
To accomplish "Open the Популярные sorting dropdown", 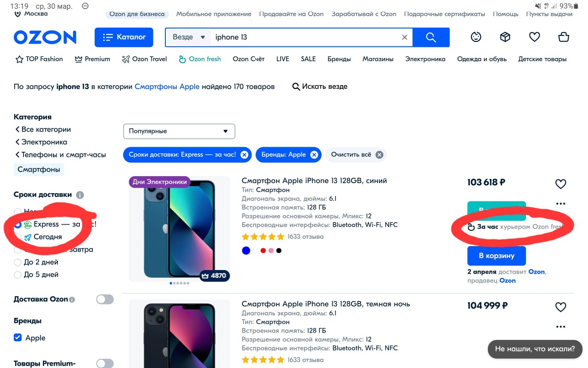I will click(179, 131).
